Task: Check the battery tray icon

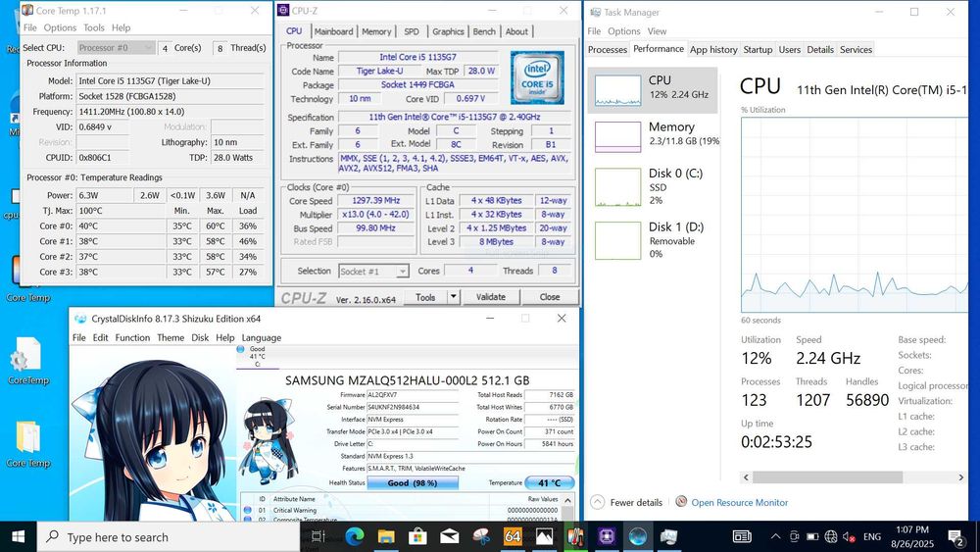Action: pos(812,536)
